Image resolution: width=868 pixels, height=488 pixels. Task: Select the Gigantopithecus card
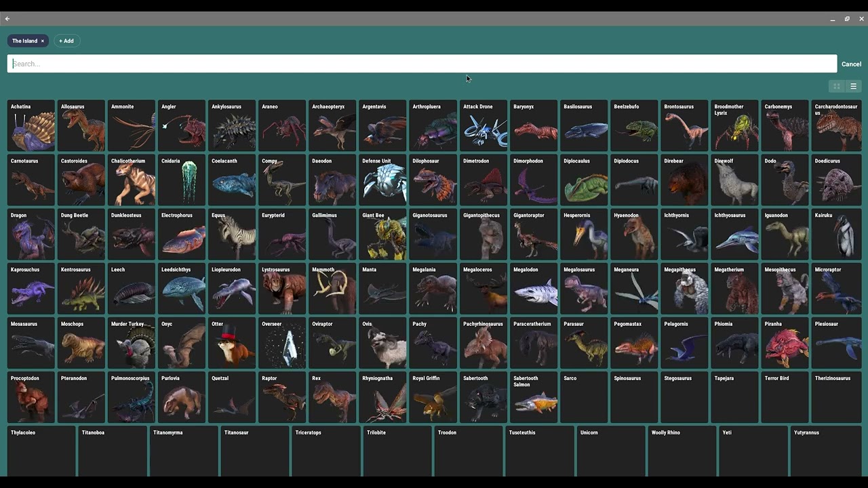coord(484,234)
